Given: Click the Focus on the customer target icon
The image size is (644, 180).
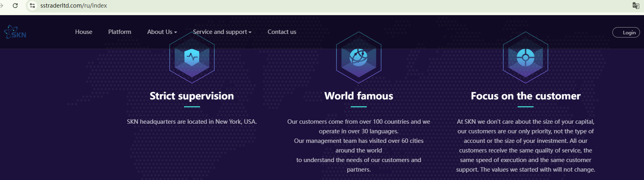Looking at the screenshot, I should (x=525, y=58).
